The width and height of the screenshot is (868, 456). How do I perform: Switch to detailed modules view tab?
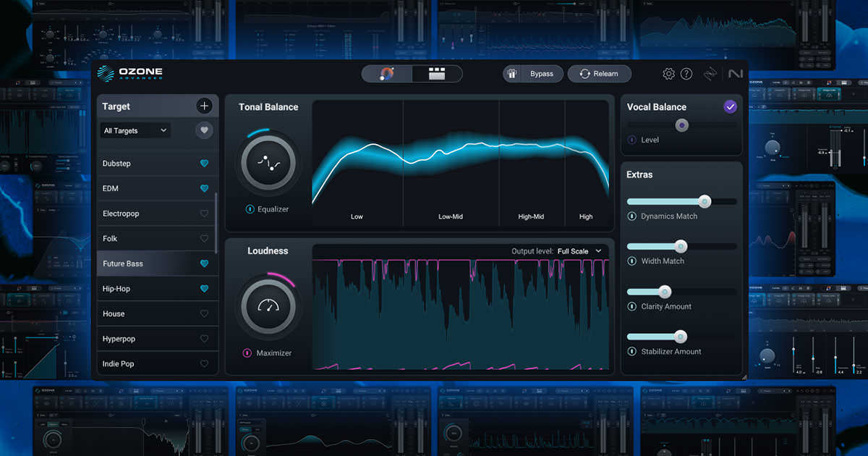pos(437,74)
